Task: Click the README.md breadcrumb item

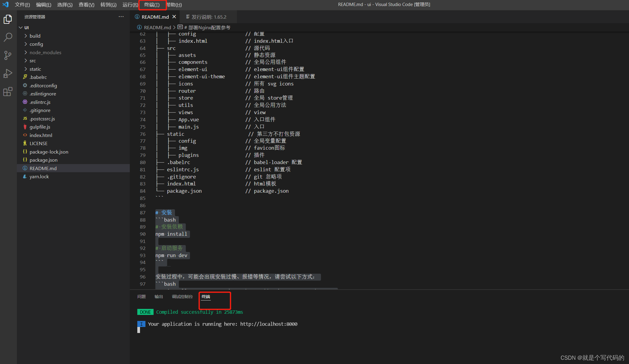Action: (x=157, y=27)
